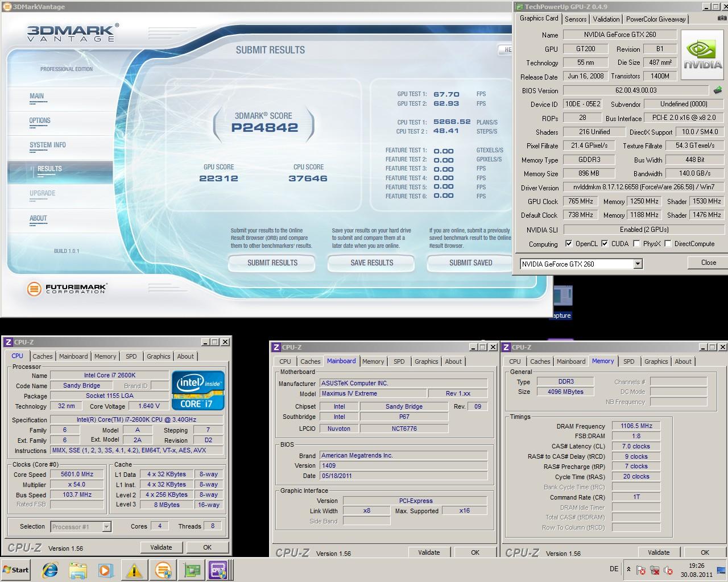The height and width of the screenshot is (582, 728).
Task: Click the Futuremark Corporation logo
Action: (67, 289)
